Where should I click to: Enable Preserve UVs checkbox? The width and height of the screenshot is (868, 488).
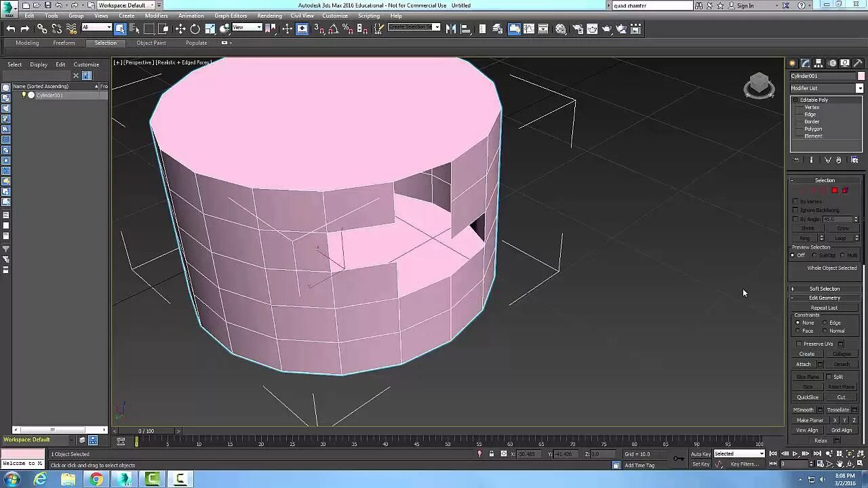point(799,344)
